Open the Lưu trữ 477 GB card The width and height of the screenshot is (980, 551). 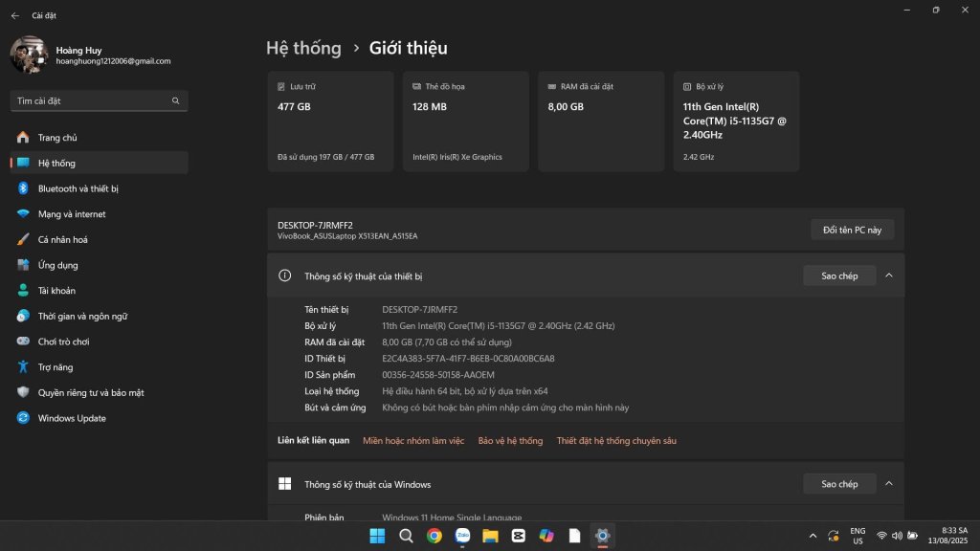pos(330,121)
